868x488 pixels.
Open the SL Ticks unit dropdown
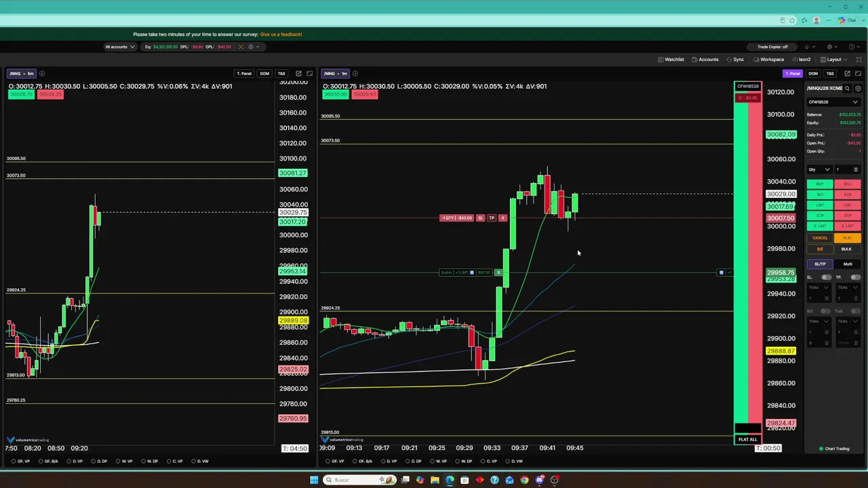pyautogui.click(x=819, y=287)
